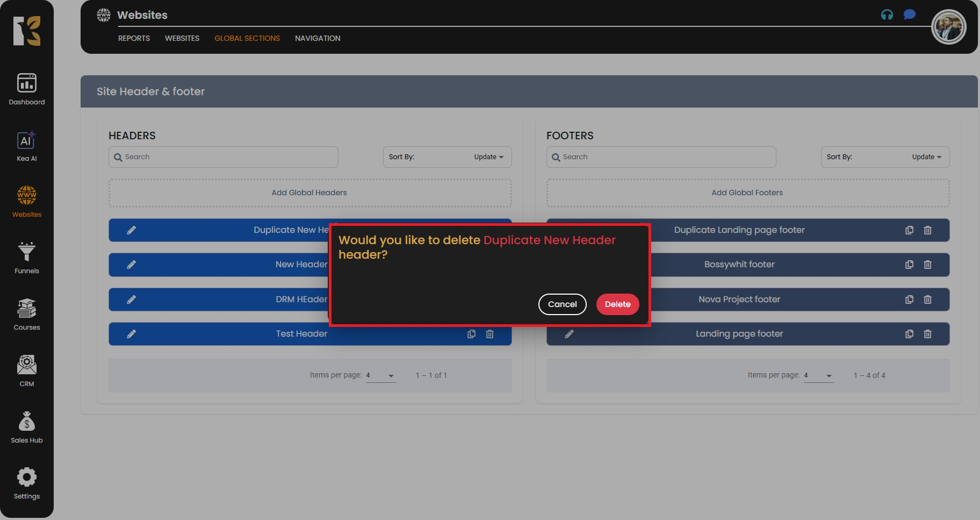
Task: Open the Dashboard sidebar icon
Action: point(26,89)
